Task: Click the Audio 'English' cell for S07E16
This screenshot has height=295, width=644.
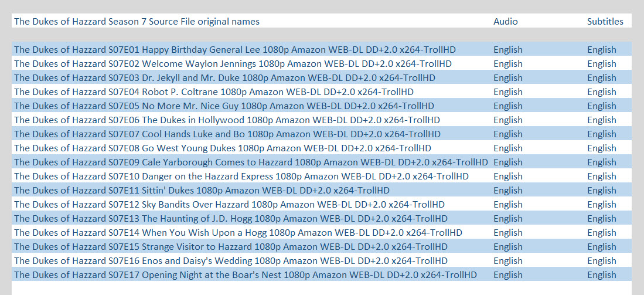Action: point(508,260)
